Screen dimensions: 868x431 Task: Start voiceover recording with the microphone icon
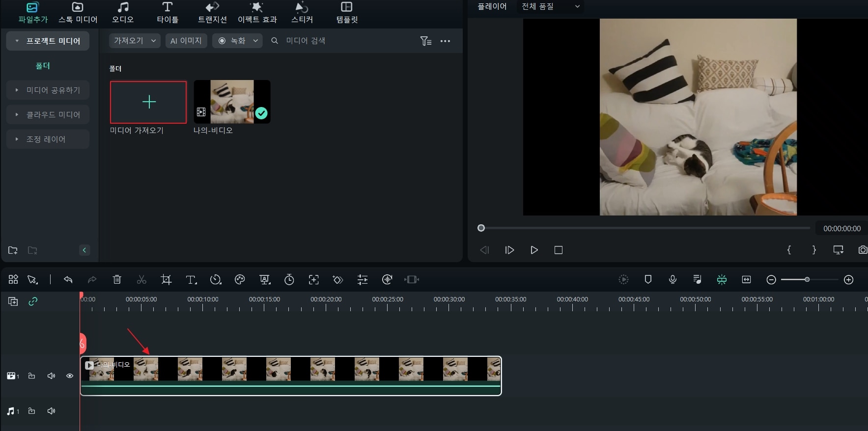point(672,280)
